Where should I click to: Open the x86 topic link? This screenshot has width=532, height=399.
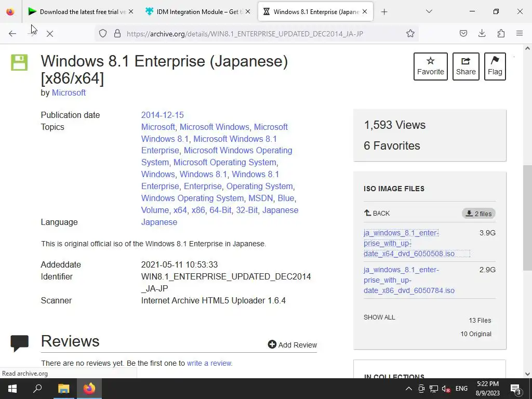(198, 210)
